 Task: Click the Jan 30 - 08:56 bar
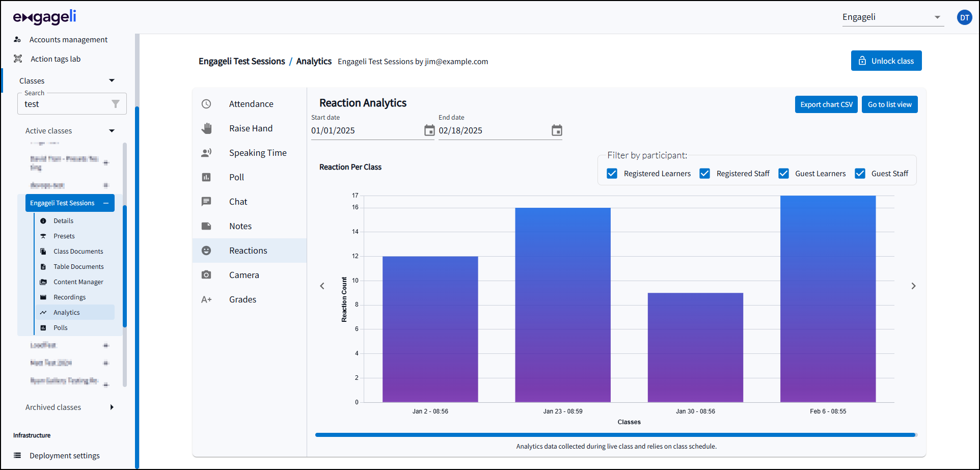point(695,348)
